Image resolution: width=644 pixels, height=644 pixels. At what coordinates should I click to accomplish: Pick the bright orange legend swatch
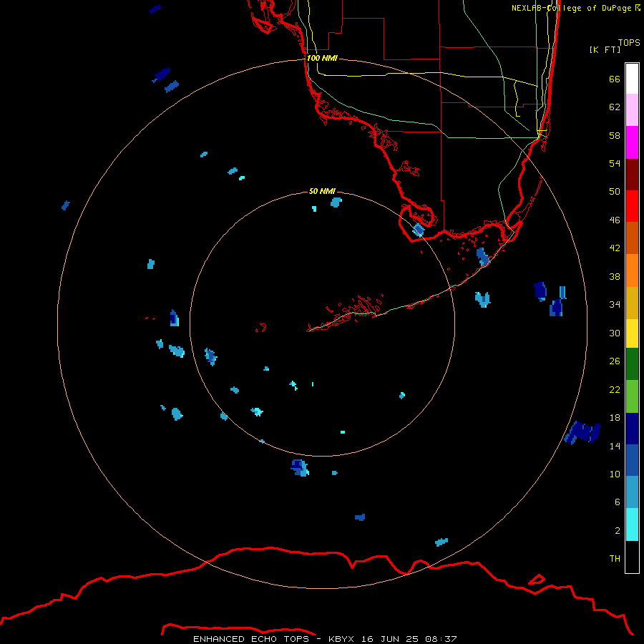click(632, 270)
